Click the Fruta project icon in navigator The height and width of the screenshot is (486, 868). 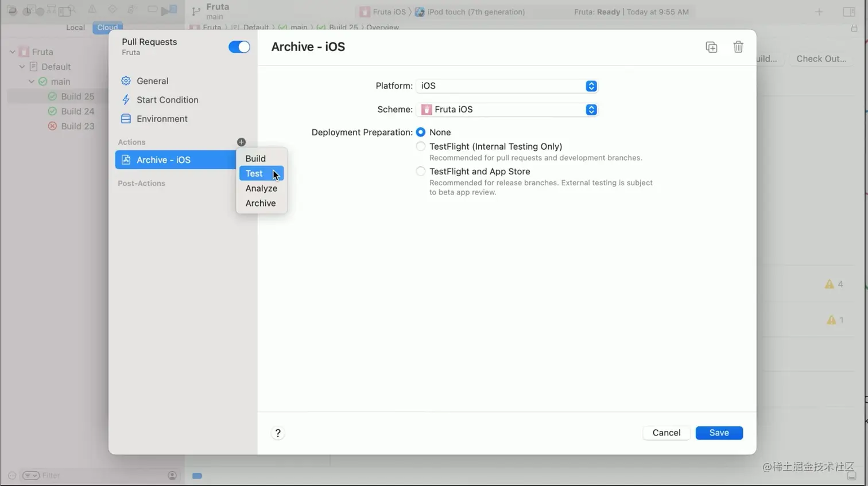click(x=24, y=52)
